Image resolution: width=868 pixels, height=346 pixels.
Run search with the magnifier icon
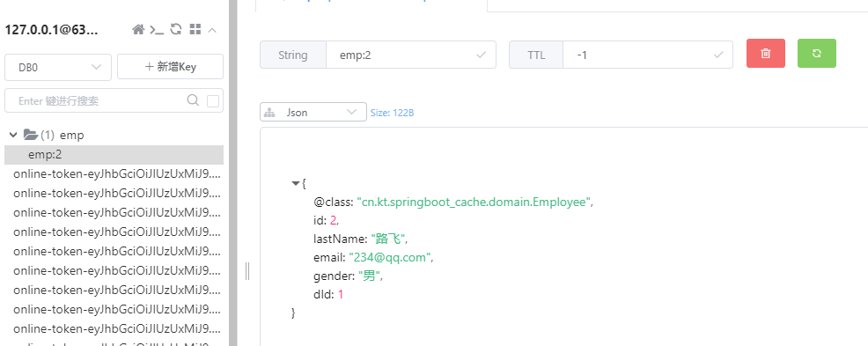(193, 100)
